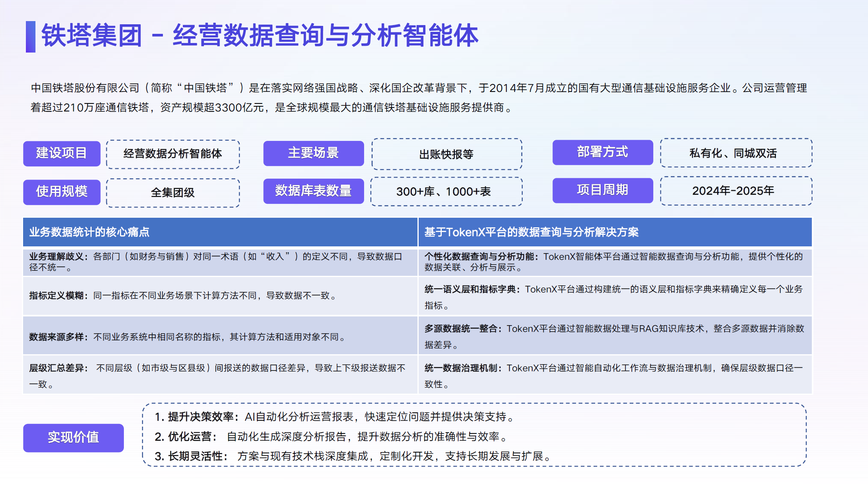Viewport: 868px width, 484px height.
Task: Select the 私有化、同城双活 dashed box
Action: click(736, 153)
